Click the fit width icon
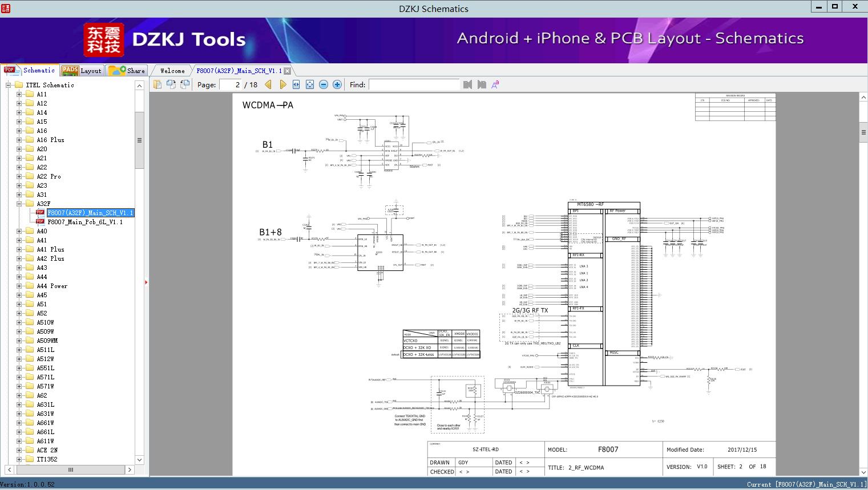Screen dimensions: 868x490 click(296, 84)
